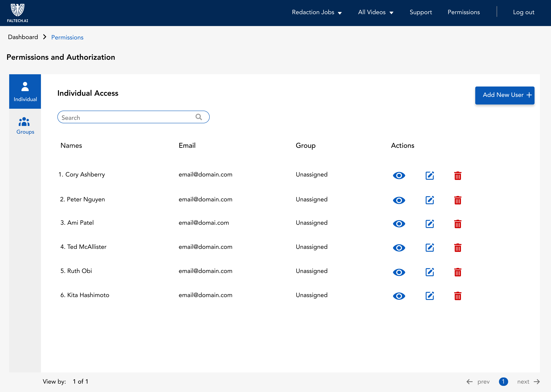The height and width of the screenshot is (392, 551).
Task: View Kita Hashimoto's details via eye icon
Action: point(399,296)
